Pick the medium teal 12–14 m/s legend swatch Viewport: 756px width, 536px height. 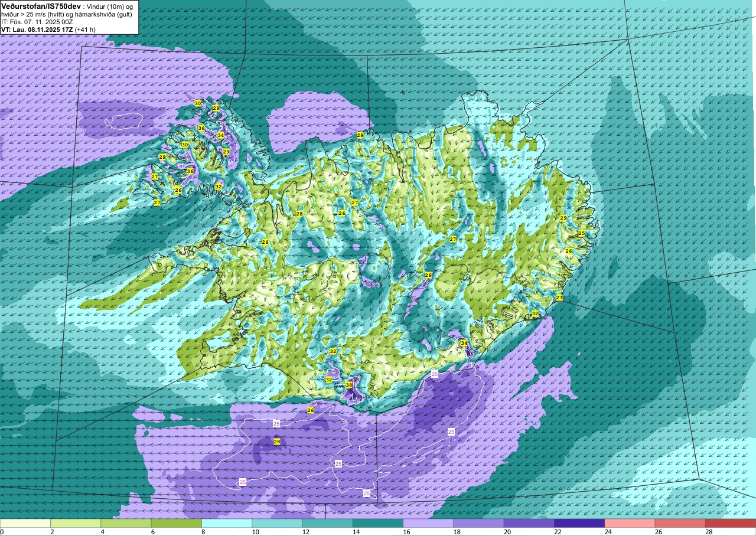click(x=327, y=523)
